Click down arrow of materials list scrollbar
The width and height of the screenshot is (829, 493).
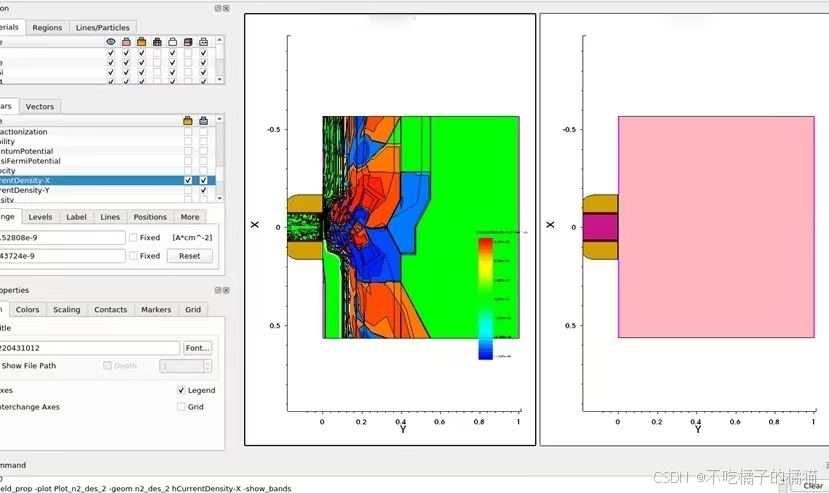[219, 79]
